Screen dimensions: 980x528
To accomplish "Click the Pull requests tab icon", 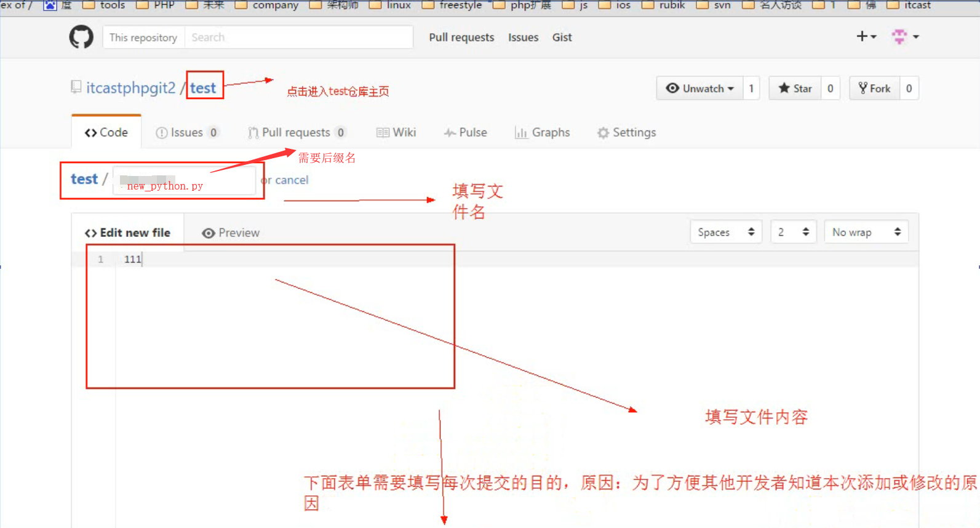I will pyautogui.click(x=253, y=133).
